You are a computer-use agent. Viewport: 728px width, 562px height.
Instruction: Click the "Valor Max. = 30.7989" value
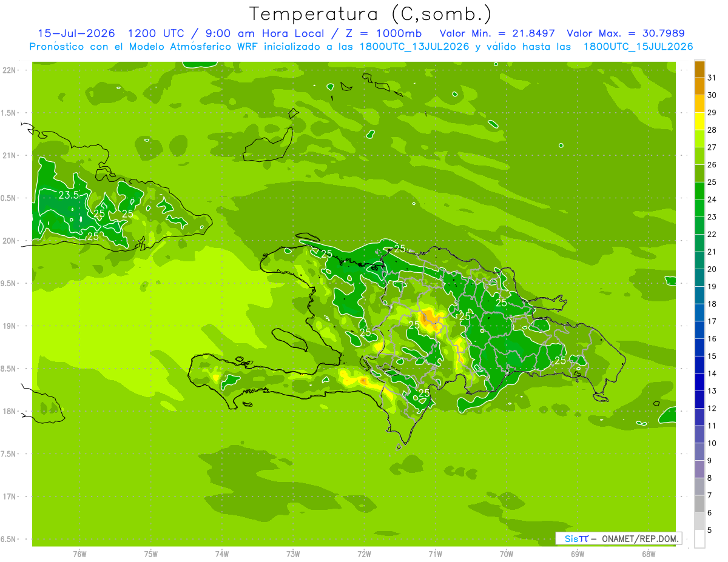pos(626,33)
